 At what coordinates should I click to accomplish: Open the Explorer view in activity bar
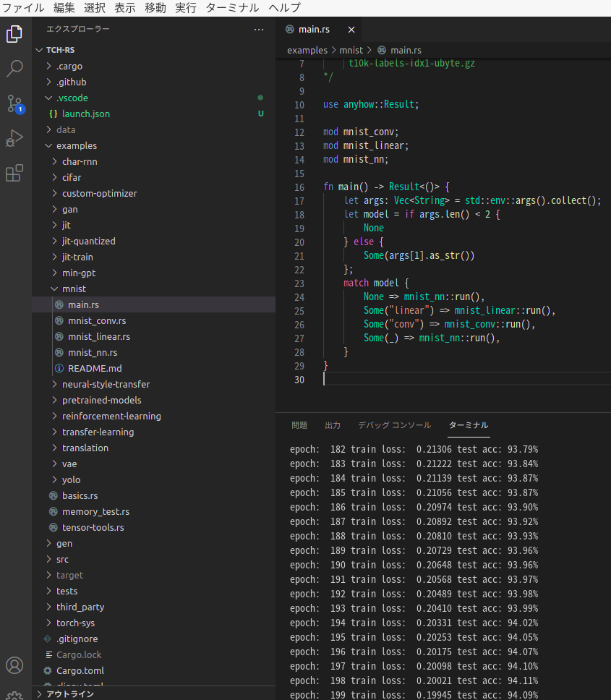(x=14, y=33)
